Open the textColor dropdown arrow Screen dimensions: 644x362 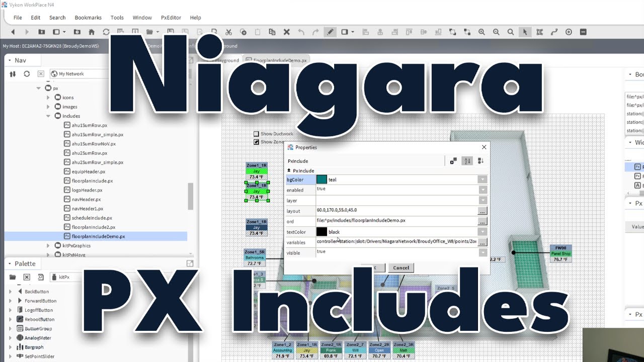(482, 232)
